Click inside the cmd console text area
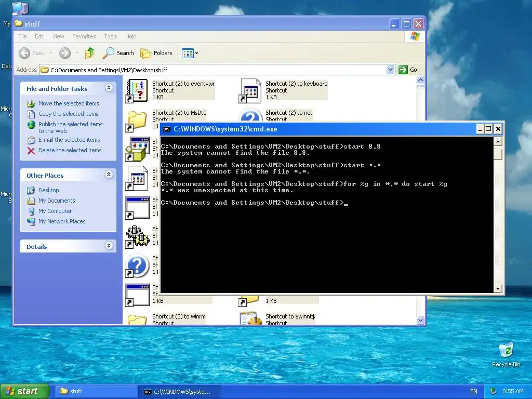The width and height of the screenshot is (532, 399). (327, 215)
